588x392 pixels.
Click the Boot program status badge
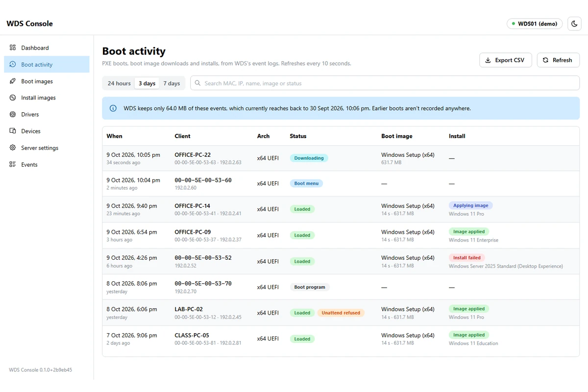click(x=310, y=287)
